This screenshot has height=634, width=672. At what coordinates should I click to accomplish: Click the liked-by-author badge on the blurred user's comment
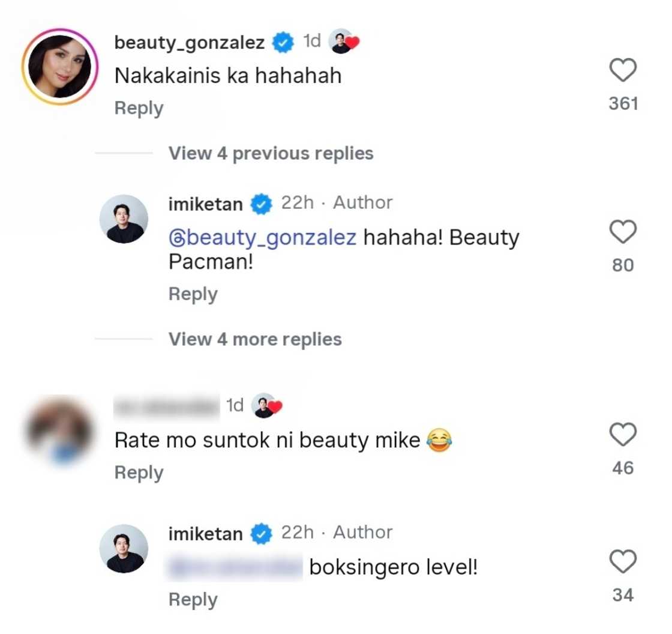pos(269,405)
